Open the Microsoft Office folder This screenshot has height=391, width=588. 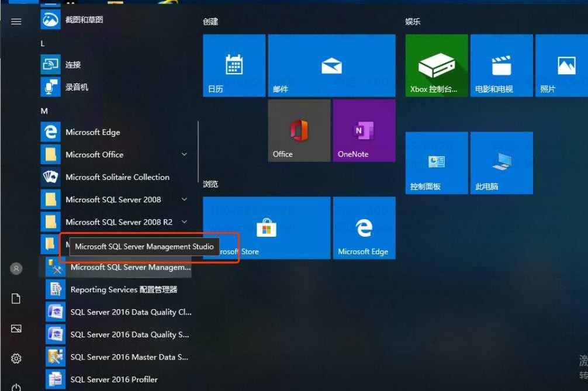tap(115, 154)
